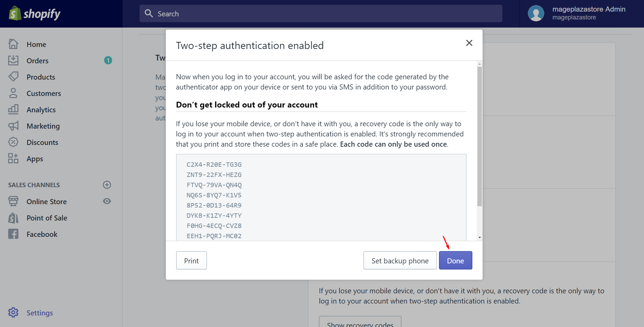Screen dimensions: 644x327
Task: Click the Marketing megaphone icon
Action: pos(13,126)
